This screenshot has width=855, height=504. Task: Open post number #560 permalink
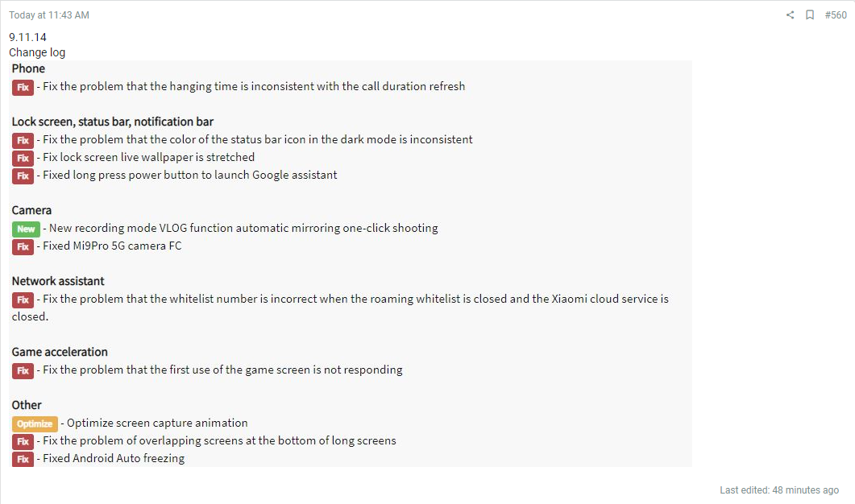[x=836, y=14]
